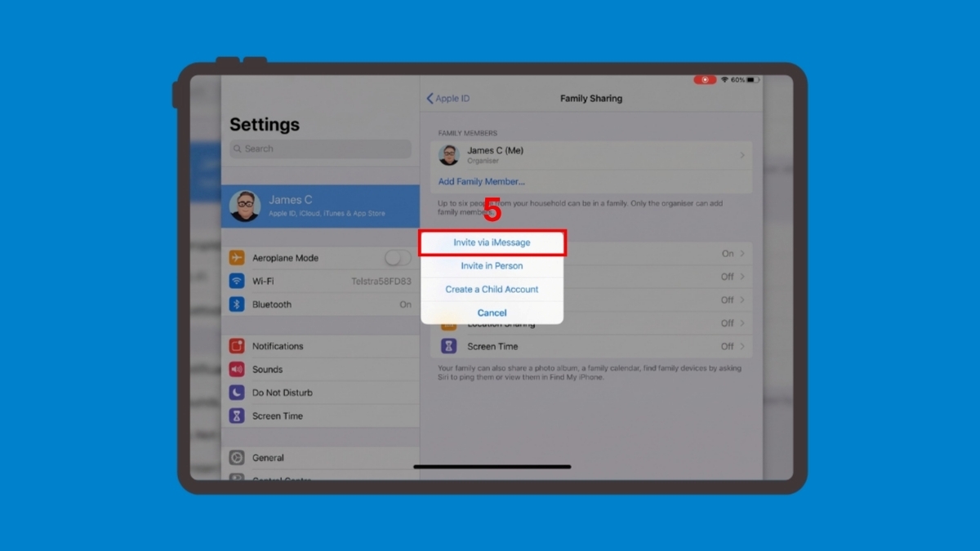This screenshot has width=980, height=551.
Task: Click the General gear icon
Action: click(237, 458)
